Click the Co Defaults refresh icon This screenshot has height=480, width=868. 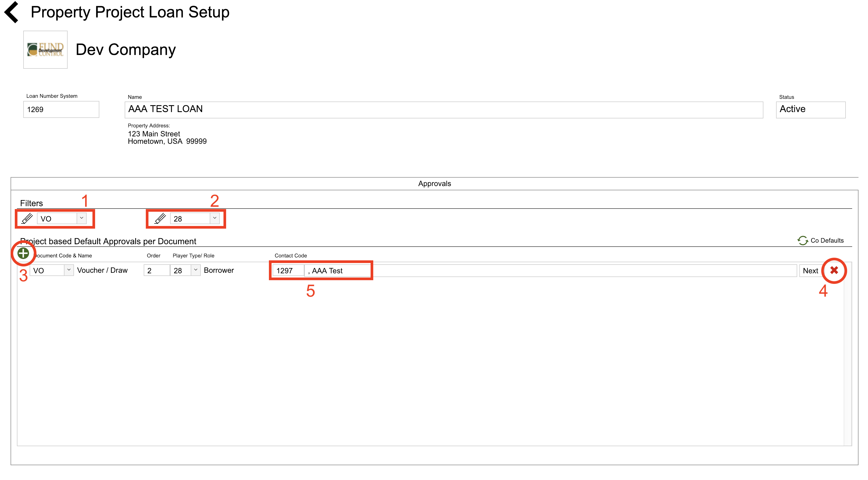[x=803, y=240]
